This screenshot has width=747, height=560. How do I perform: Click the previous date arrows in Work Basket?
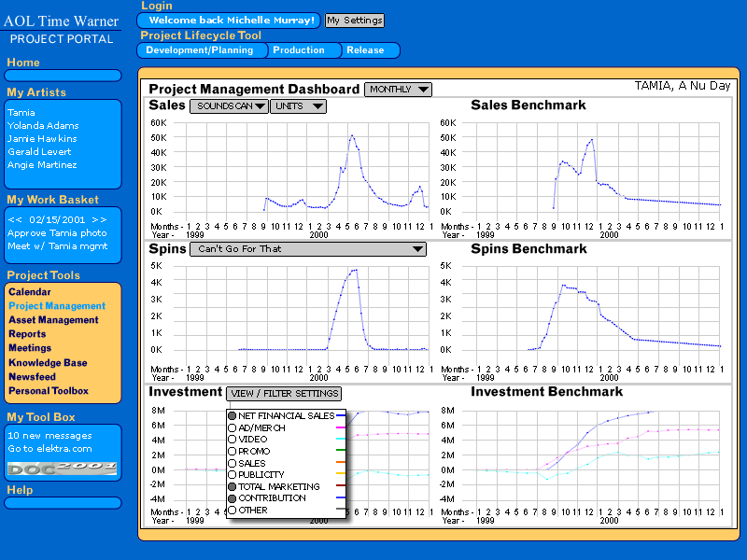coord(15,219)
